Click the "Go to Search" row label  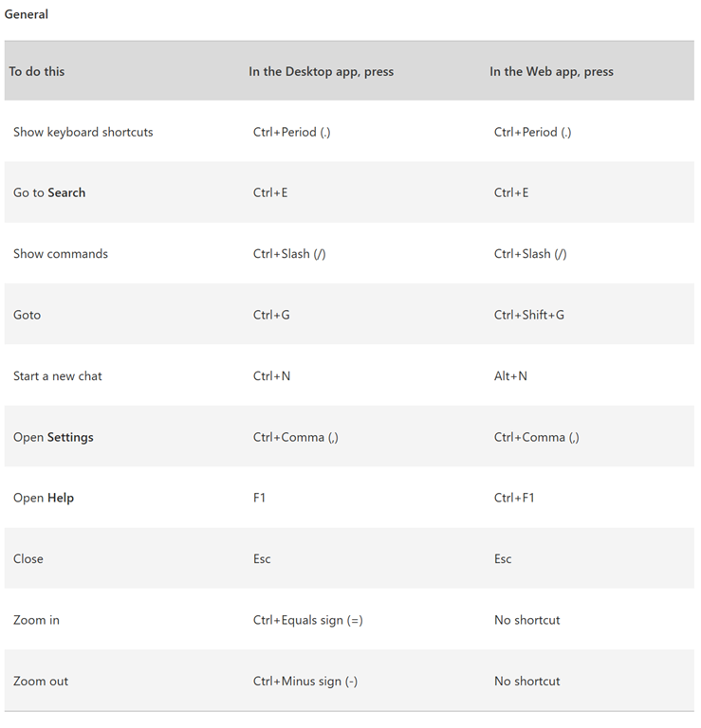[49, 192]
